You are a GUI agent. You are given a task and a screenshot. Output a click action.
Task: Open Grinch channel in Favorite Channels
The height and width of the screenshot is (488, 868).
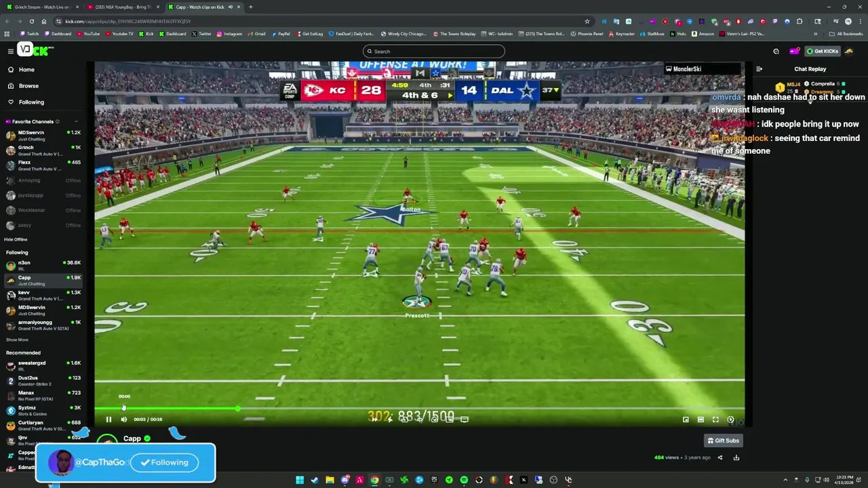pos(43,150)
